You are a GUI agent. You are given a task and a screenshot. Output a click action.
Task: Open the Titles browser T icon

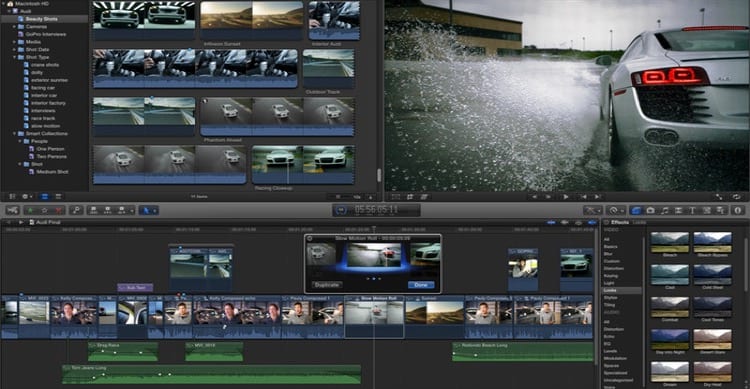click(x=692, y=210)
